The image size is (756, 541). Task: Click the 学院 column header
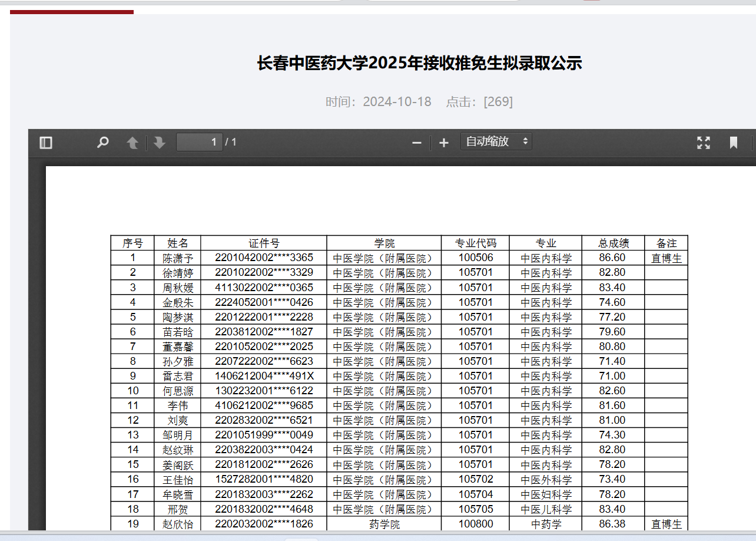point(384,243)
